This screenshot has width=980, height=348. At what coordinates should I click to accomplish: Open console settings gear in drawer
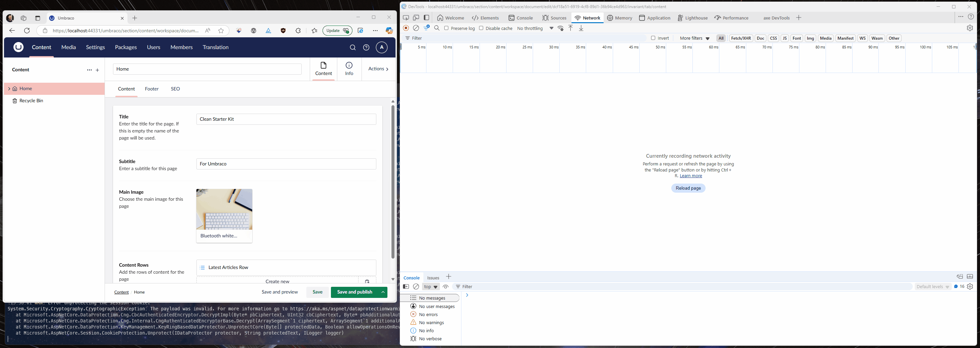[x=970, y=287]
